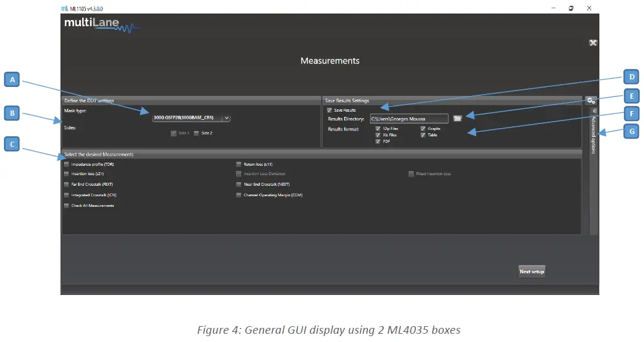Toggle the Side 2 checkbox
The image size is (644, 342).
point(197,133)
